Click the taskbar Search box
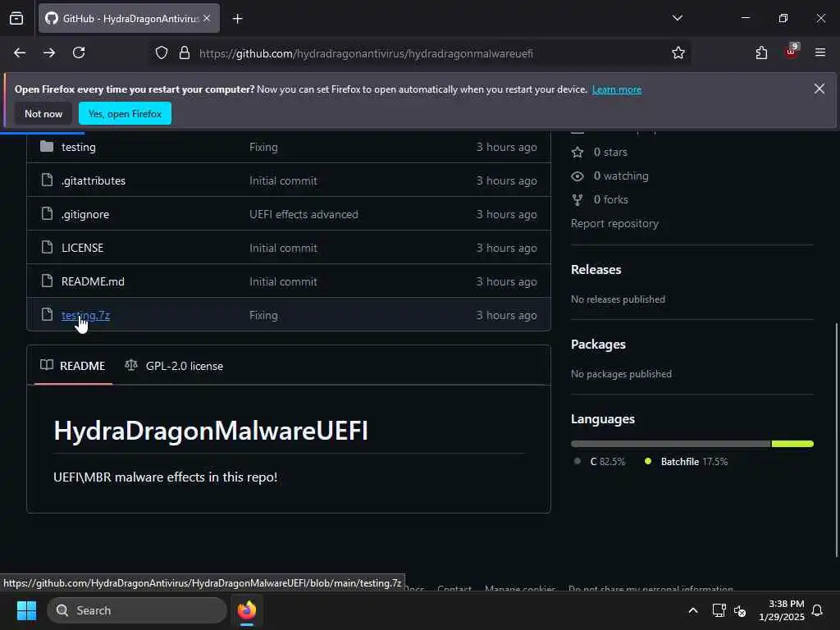This screenshot has height=630, width=840. point(137,610)
